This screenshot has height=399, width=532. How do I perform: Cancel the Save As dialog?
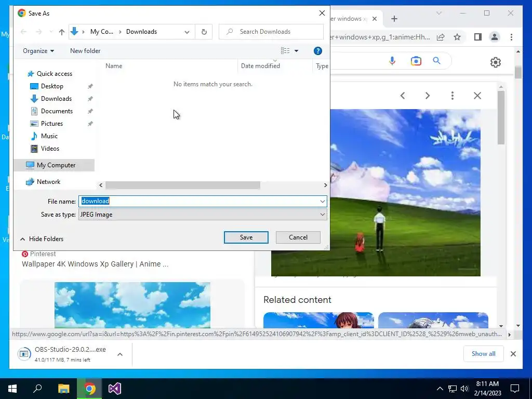point(298,237)
